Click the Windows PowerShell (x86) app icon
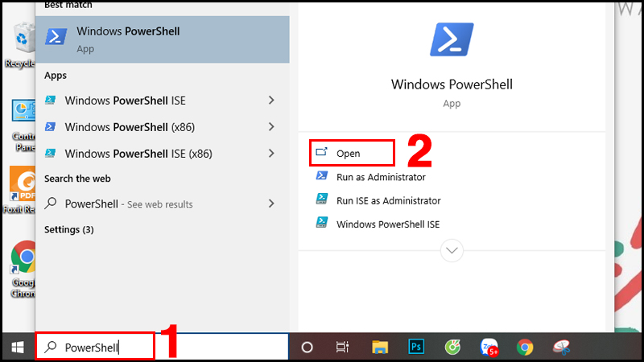 click(x=51, y=127)
